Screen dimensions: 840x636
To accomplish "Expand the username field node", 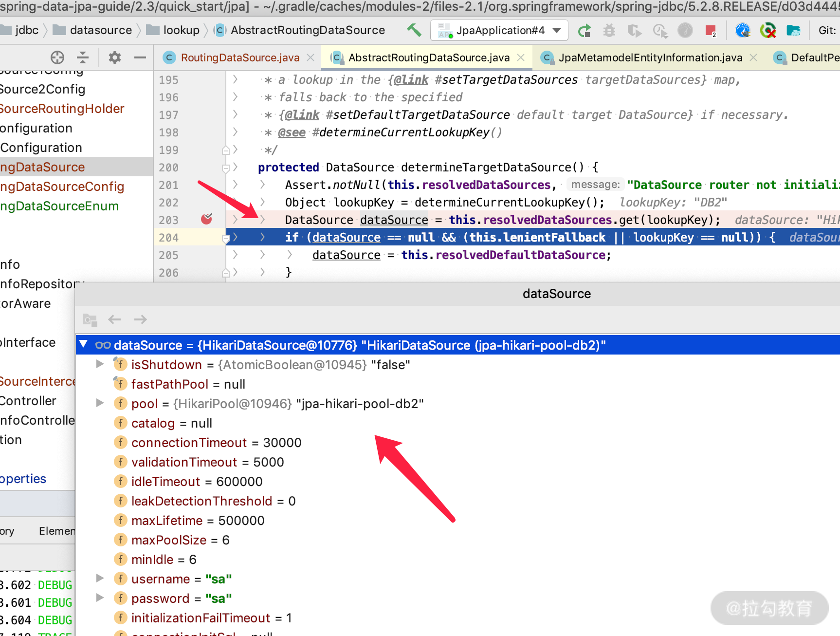I will point(100,578).
